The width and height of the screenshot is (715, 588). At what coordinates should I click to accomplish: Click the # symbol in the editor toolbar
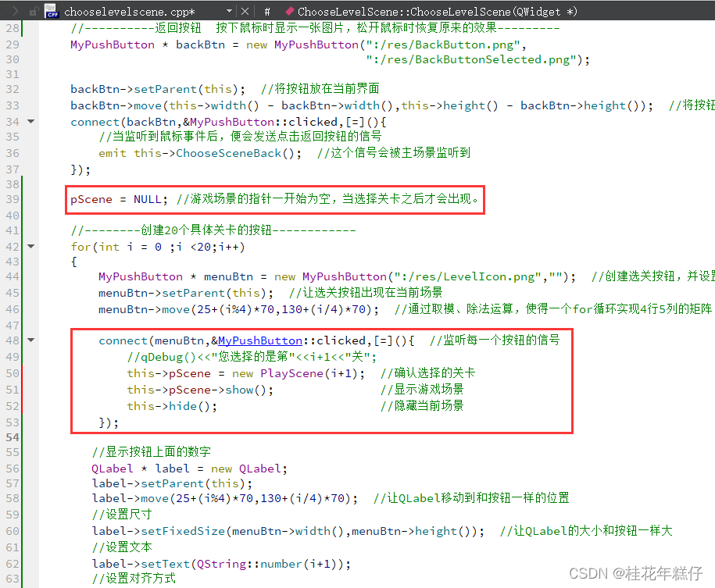coord(267,12)
